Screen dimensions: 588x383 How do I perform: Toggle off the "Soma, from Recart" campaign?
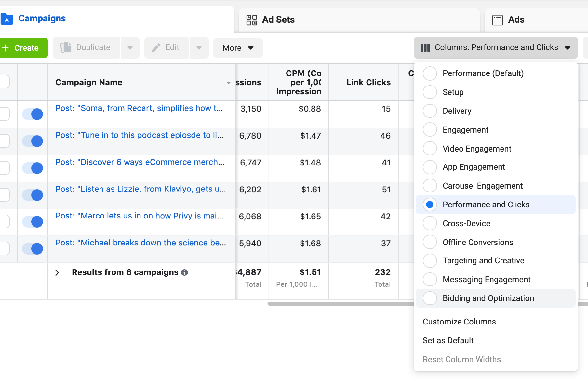[x=33, y=114]
